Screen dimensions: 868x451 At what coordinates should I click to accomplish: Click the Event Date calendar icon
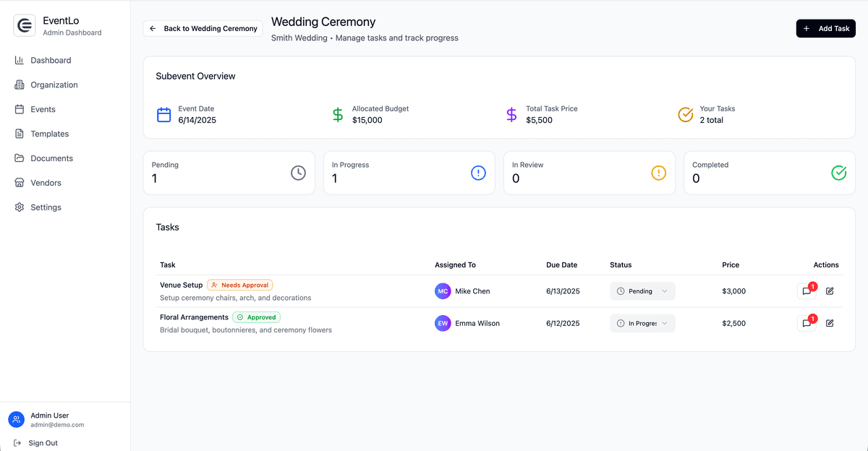coord(164,115)
